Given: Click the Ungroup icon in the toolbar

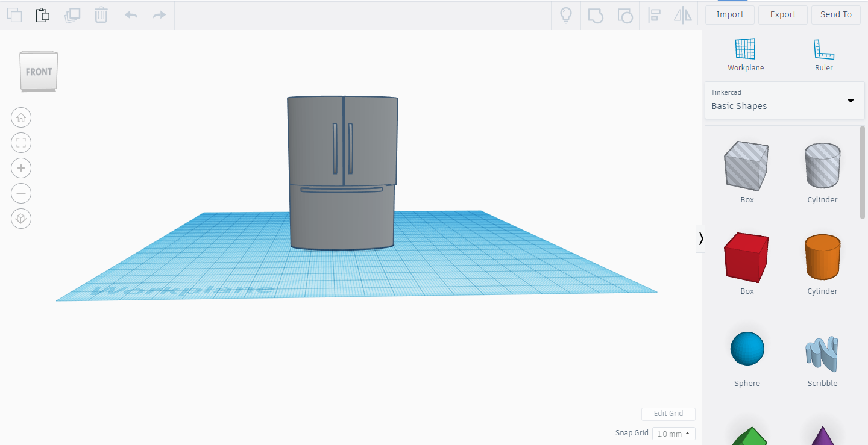Looking at the screenshot, I should (x=625, y=15).
